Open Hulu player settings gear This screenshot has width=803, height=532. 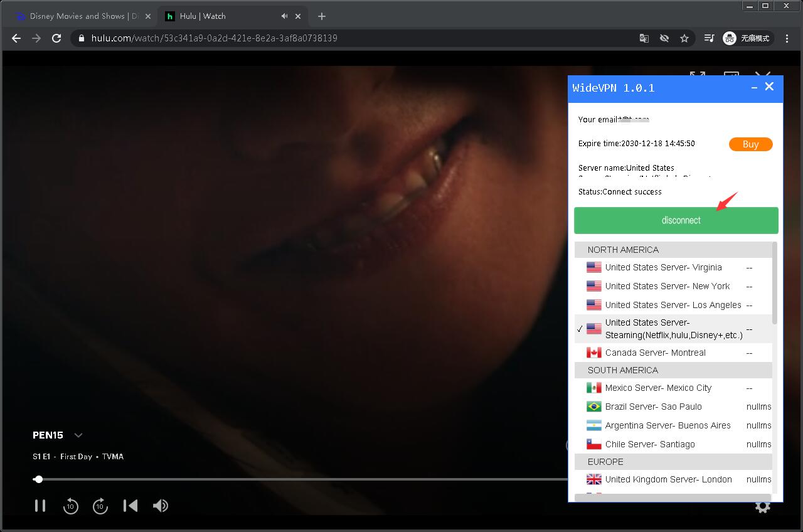(763, 506)
